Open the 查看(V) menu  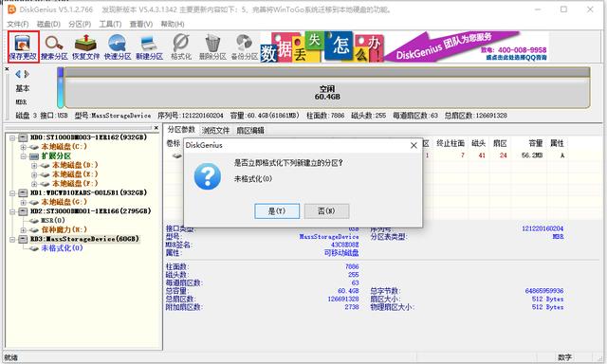141,24
